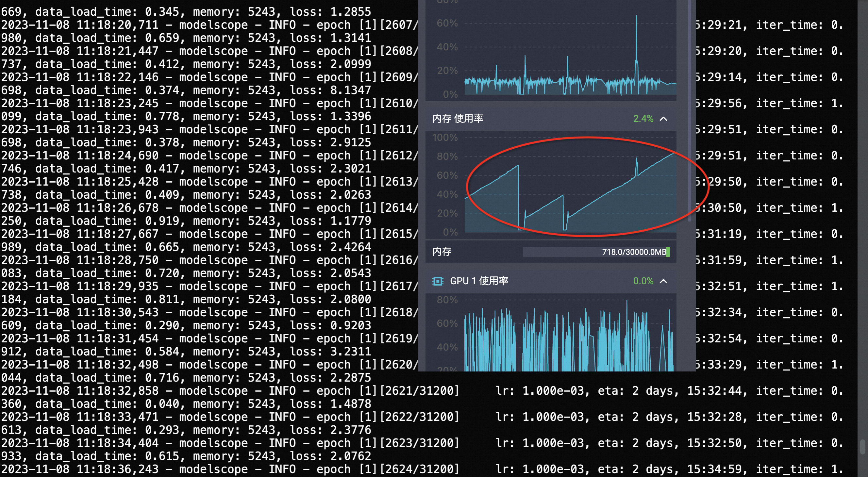
Task: Click the loss: 8.1347 log text
Action: (x=330, y=90)
